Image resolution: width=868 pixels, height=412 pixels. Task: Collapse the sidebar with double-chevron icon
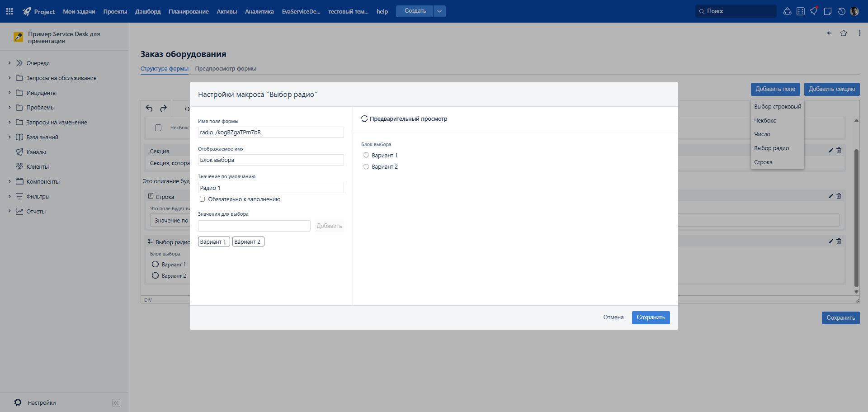[x=116, y=403]
